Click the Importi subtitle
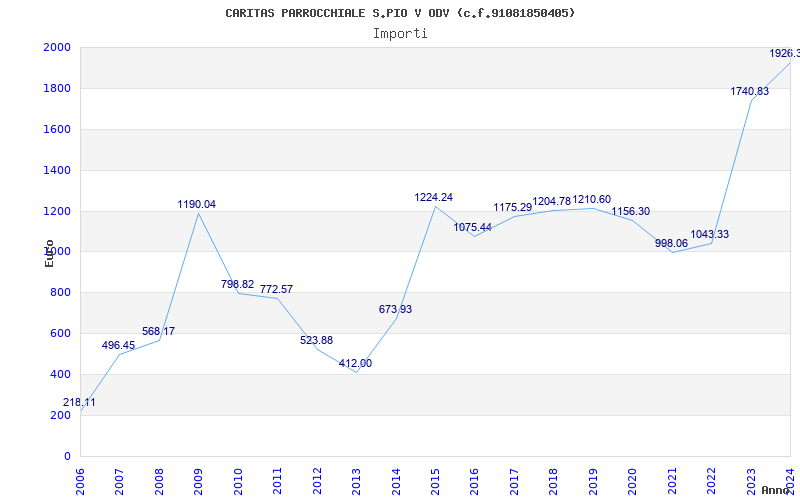This screenshot has height=500, width=800. tap(400, 34)
